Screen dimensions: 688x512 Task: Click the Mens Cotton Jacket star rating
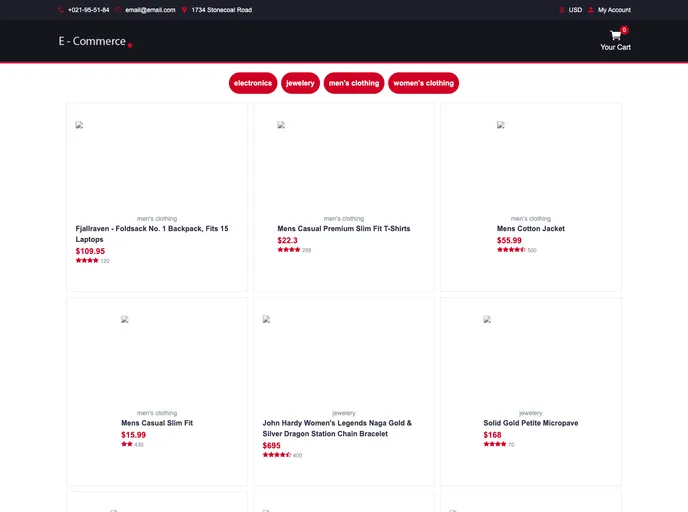[x=510, y=250]
